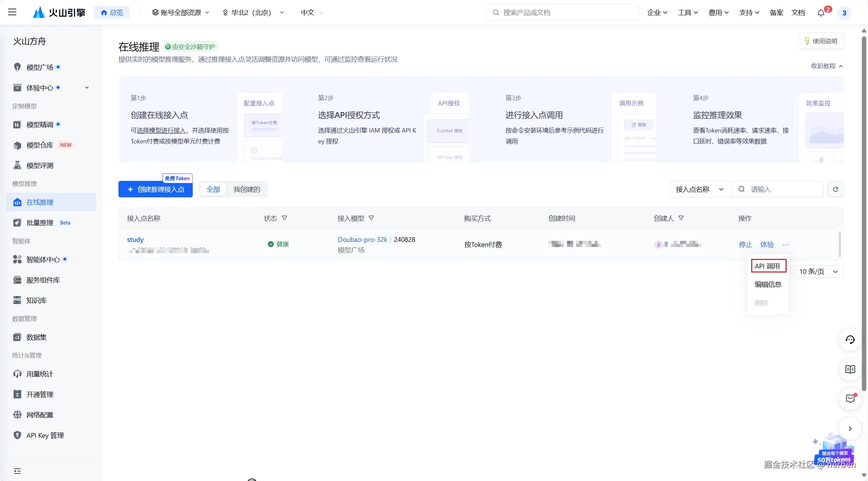
Task: Click the 数据集 sidebar icon
Action: point(17,337)
